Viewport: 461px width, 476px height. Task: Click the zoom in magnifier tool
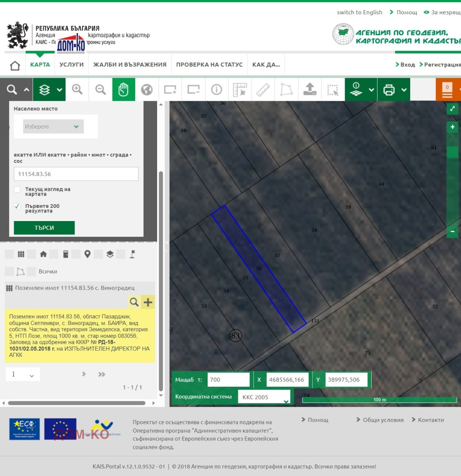[x=77, y=90]
